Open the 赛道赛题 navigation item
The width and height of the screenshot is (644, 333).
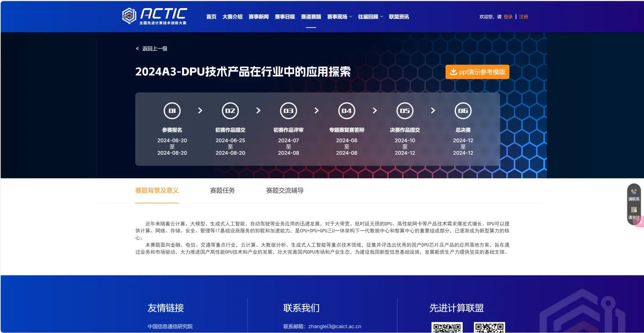[x=311, y=17]
